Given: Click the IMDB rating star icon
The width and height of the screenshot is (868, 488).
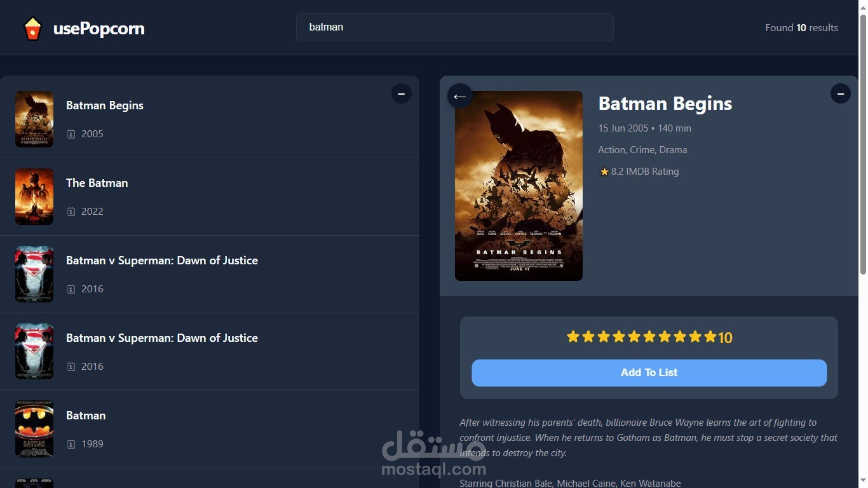Looking at the screenshot, I should (x=604, y=172).
